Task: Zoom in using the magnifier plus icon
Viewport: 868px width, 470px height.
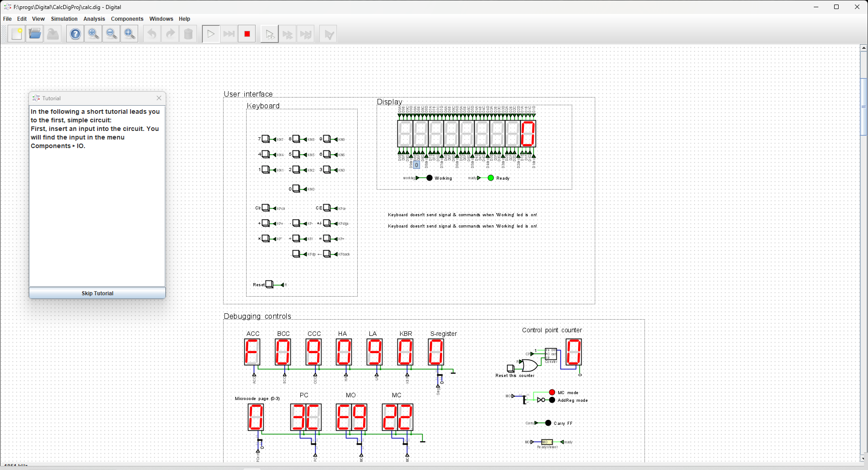Action: 93,34
